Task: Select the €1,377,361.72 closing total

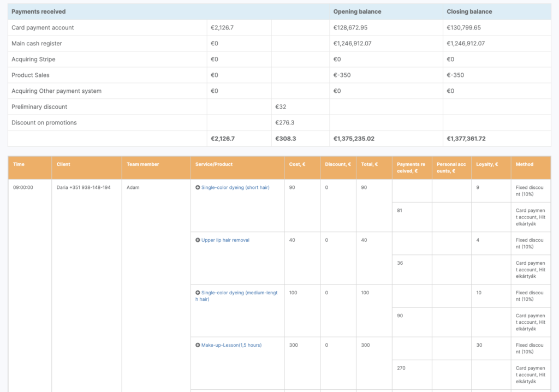Action: point(466,138)
